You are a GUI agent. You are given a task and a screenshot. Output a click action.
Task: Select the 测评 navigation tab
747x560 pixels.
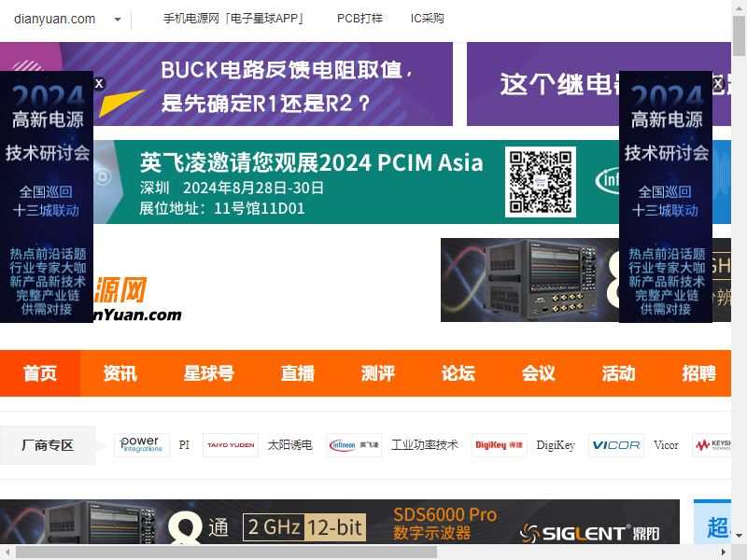pyautogui.click(x=378, y=373)
